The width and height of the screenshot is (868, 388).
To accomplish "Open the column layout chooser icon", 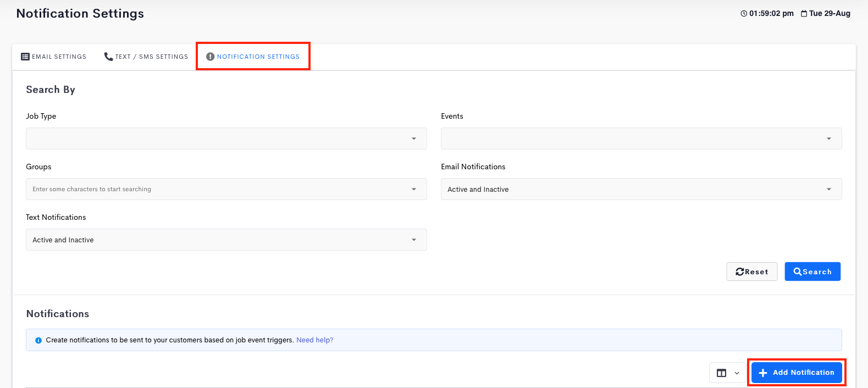I will pyautogui.click(x=722, y=373).
